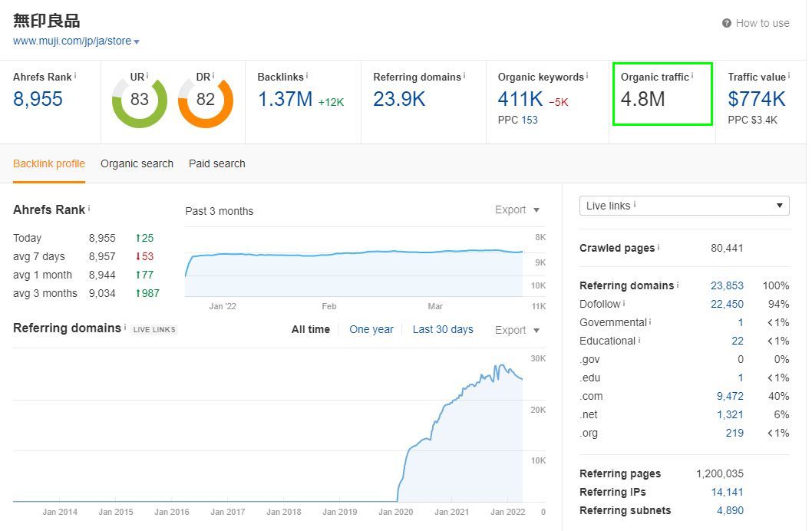Viewport: 812px width, 531px height.
Task: Show info for top Referring domains metric
Action: click(464, 75)
